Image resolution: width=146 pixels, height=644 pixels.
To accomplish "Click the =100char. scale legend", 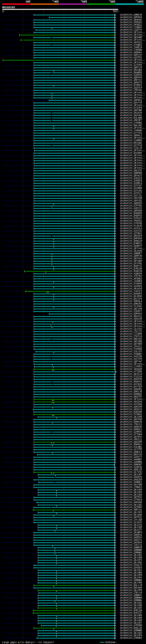I will coord(109,642).
